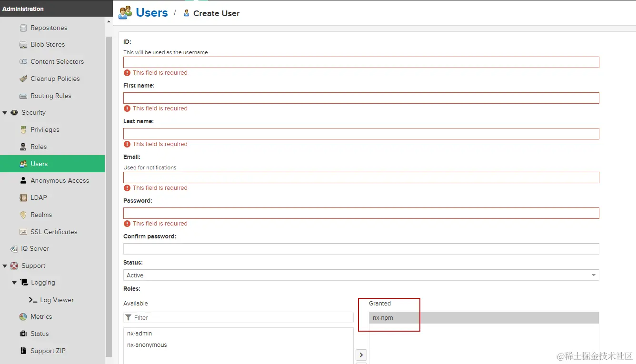Click the roles Filter input box
The height and width of the screenshot is (364, 636).
(238, 318)
